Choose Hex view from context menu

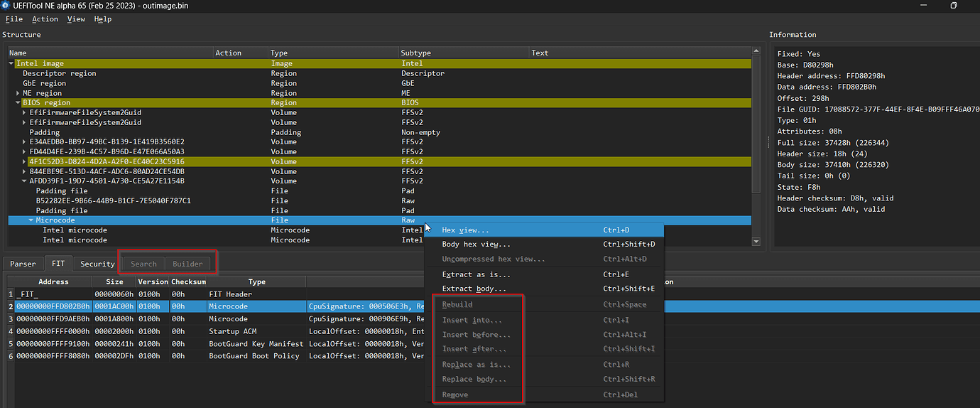544,230
